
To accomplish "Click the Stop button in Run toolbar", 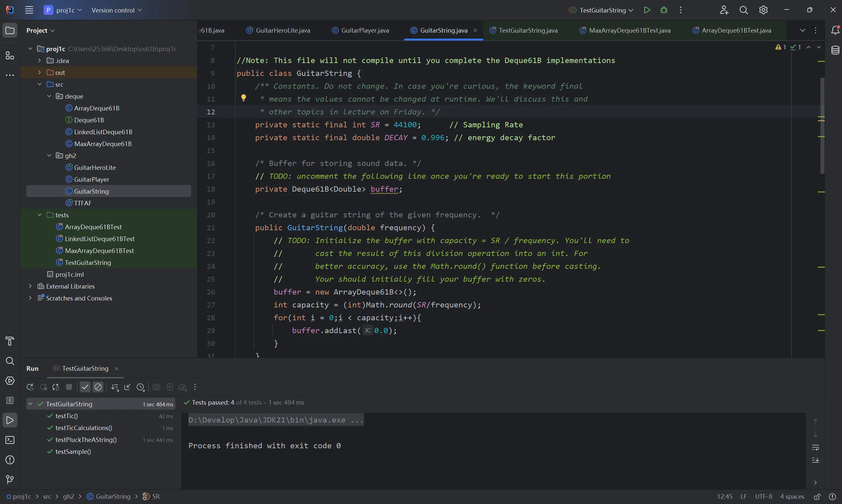I will pyautogui.click(x=69, y=387).
